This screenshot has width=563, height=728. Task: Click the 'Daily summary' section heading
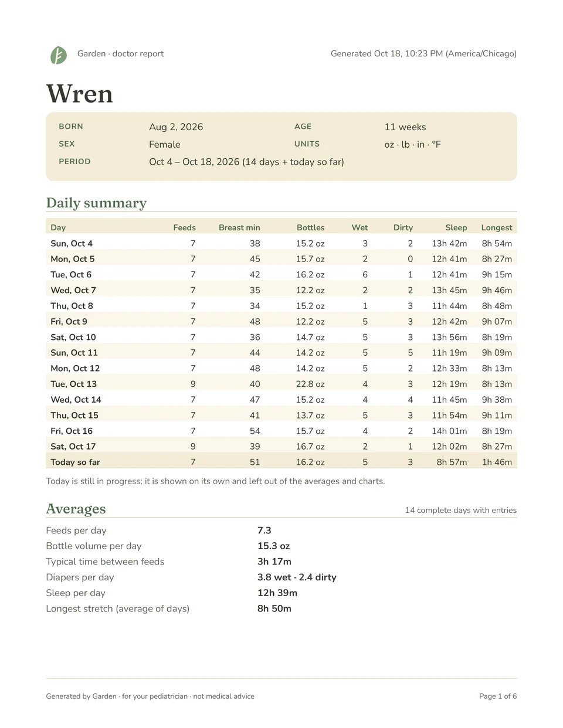tap(96, 203)
